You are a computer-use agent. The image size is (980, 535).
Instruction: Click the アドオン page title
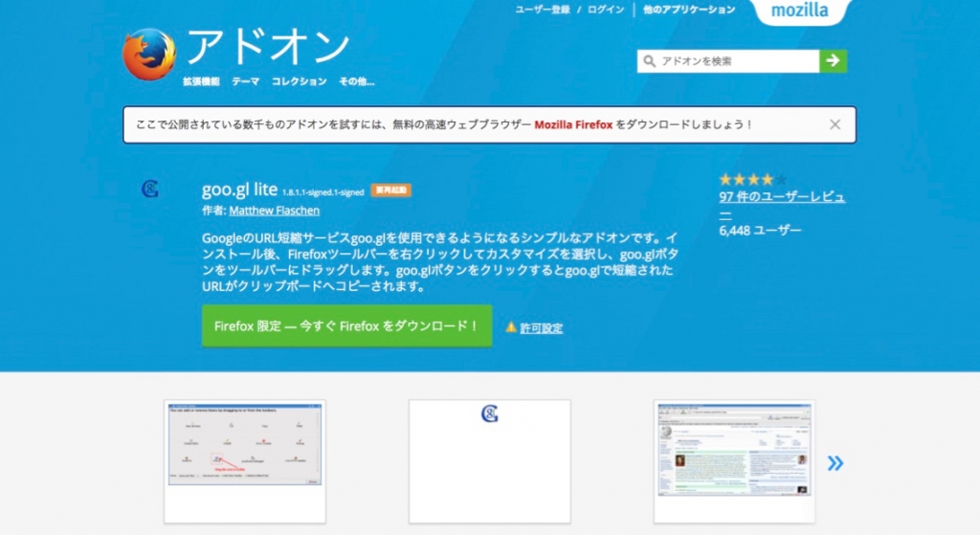pos(268,46)
